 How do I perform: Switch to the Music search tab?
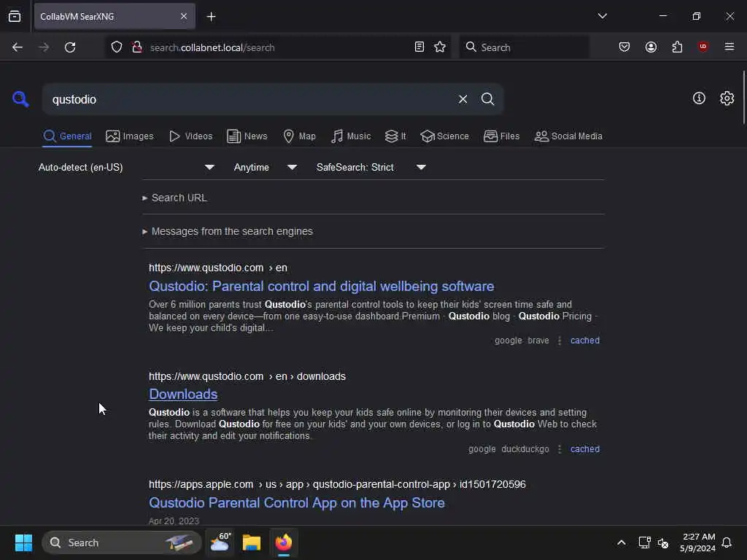click(x=351, y=136)
